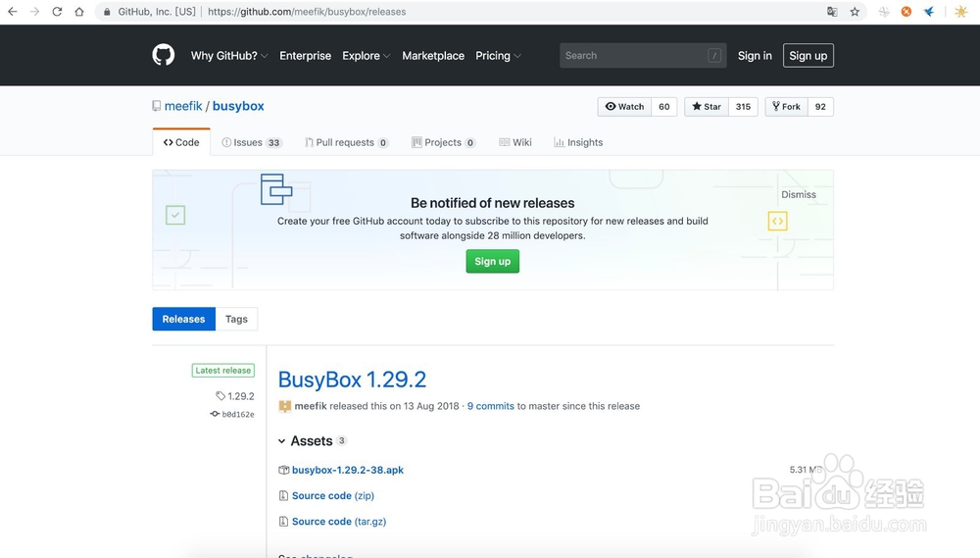
Task: Click green Sign up button in banner
Action: pos(493,262)
